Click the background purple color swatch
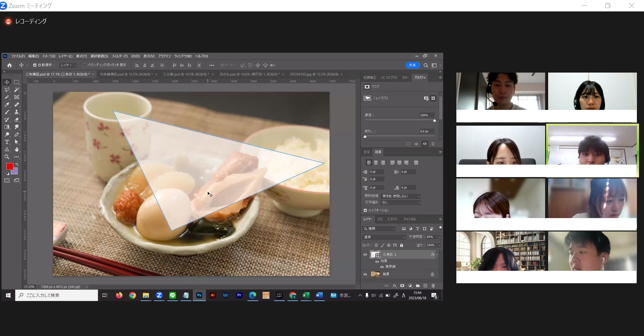The width and height of the screenshot is (644, 336). (x=15, y=172)
